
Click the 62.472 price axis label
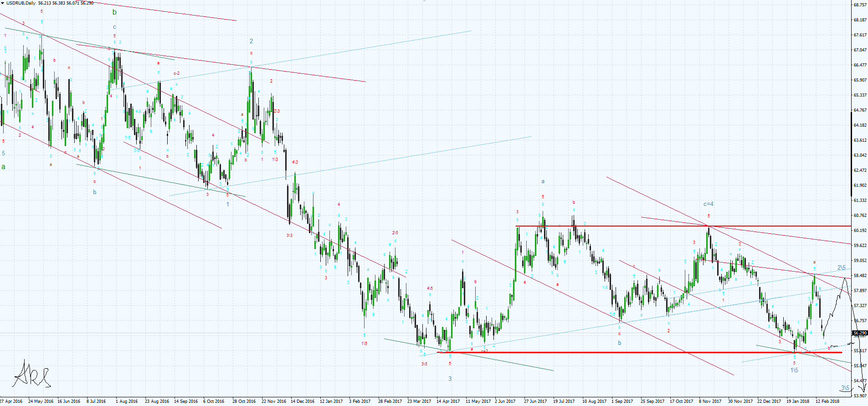tap(860, 170)
